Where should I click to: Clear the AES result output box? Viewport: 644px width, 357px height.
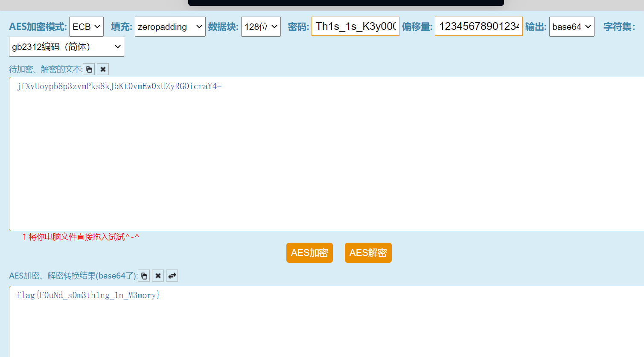pos(158,276)
